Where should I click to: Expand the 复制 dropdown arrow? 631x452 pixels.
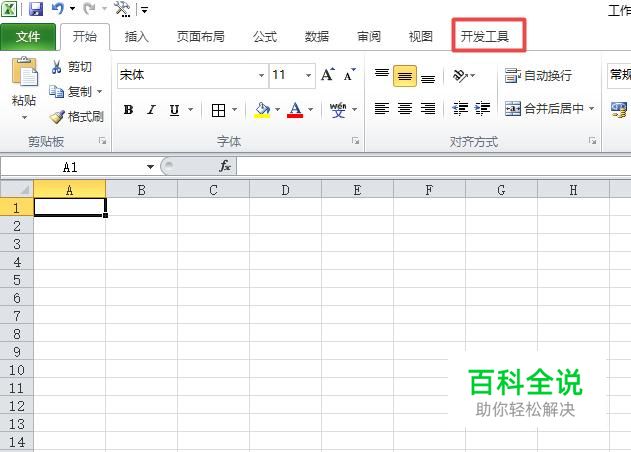pyautogui.click(x=99, y=92)
